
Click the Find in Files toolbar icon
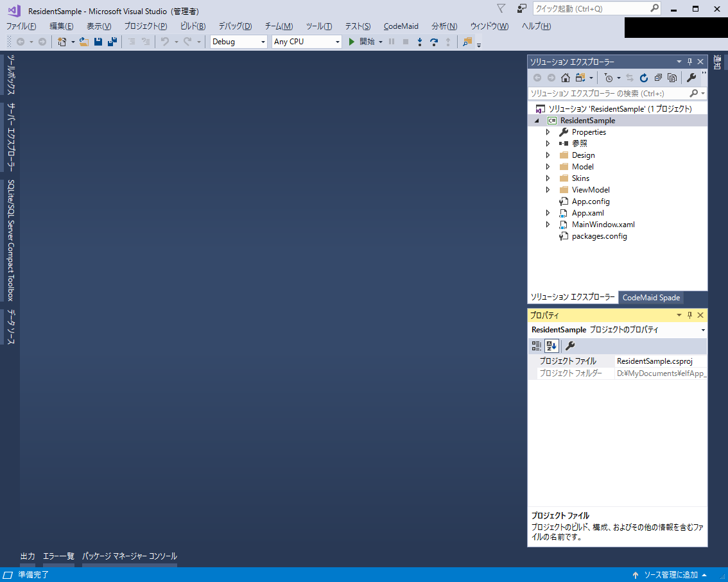pyautogui.click(x=467, y=42)
